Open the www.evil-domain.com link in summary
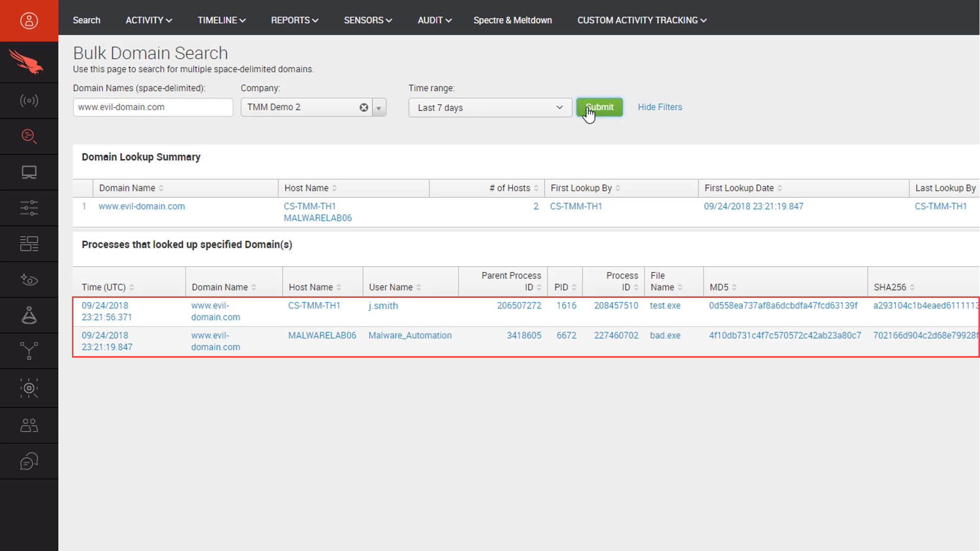 pos(141,206)
